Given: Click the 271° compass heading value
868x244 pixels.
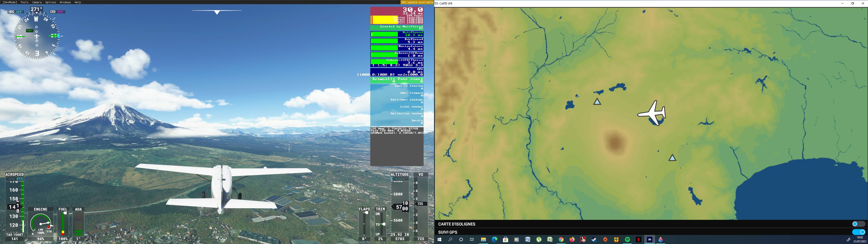Looking at the screenshot, I should pos(36,9).
